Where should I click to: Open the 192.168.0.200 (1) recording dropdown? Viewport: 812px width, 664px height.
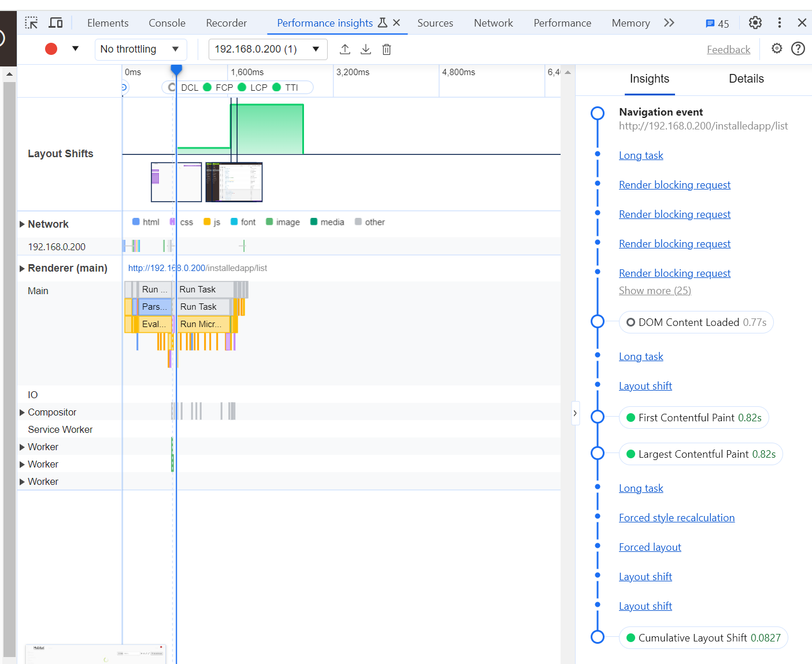(268, 49)
